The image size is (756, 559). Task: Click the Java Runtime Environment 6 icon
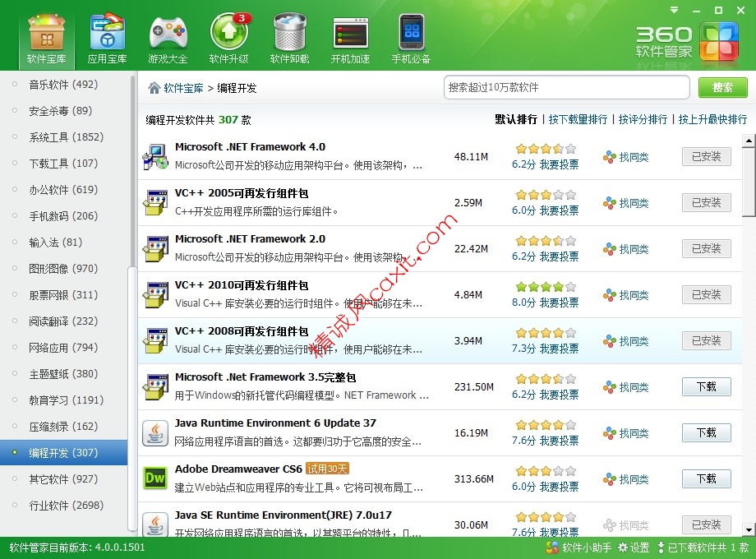155,433
